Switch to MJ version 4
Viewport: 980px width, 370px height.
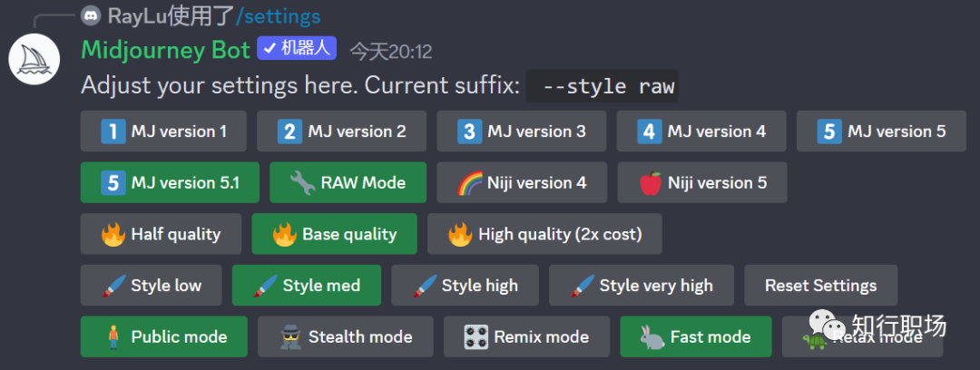701,131
